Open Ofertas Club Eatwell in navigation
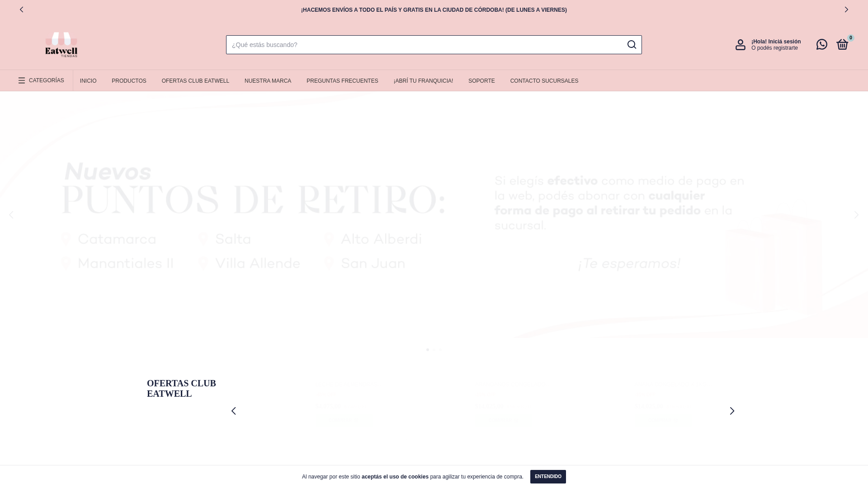 [195, 81]
